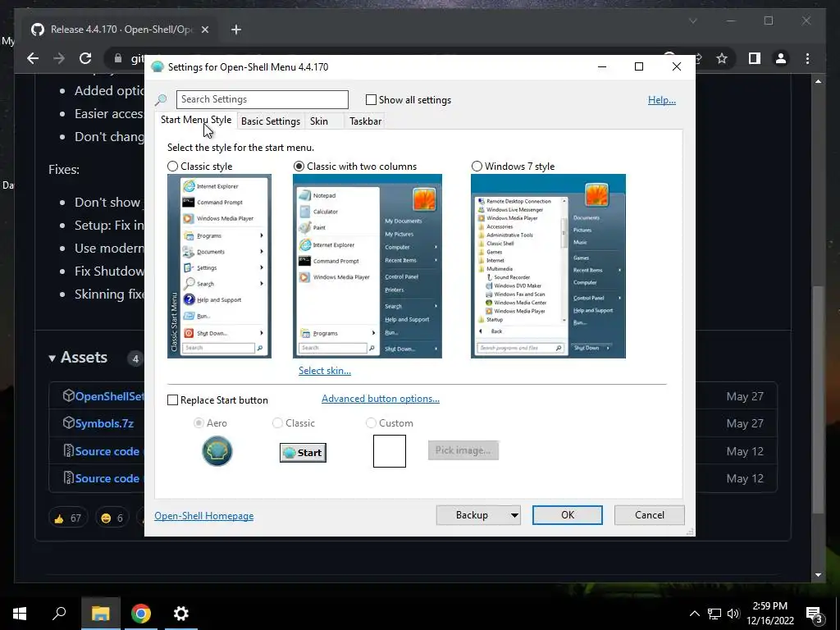Choose the Aero button radio option
The width and height of the screenshot is (840, 630).
pyautogui.click(x=199, y=423)
